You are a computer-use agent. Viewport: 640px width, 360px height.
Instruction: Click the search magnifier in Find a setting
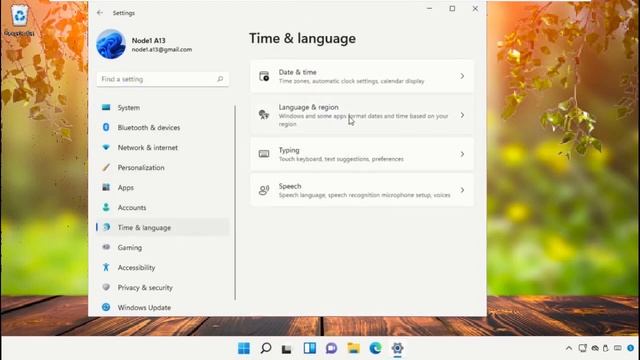point(220,79)
